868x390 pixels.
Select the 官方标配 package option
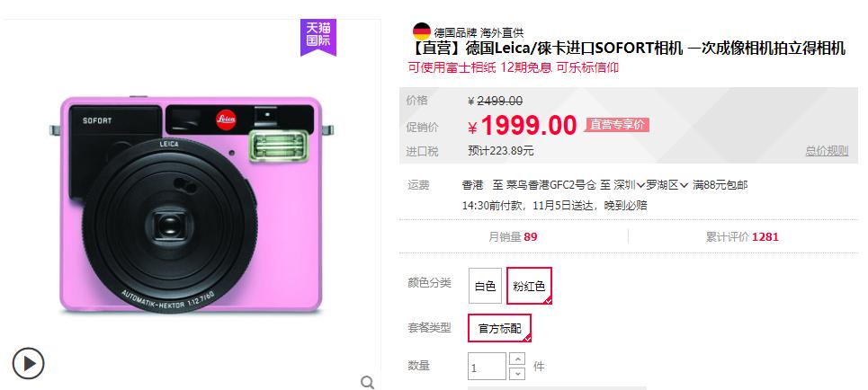[x=499, y=328]
